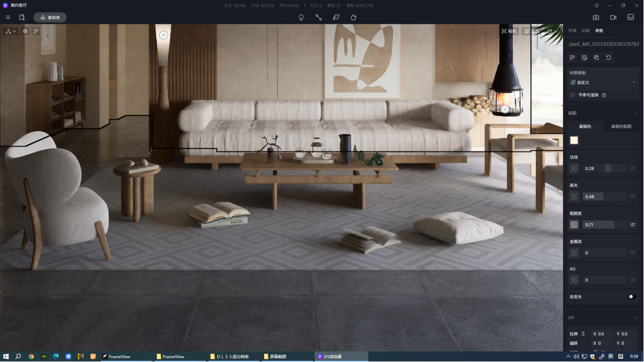Open the video recording render icon

(613, 18)
